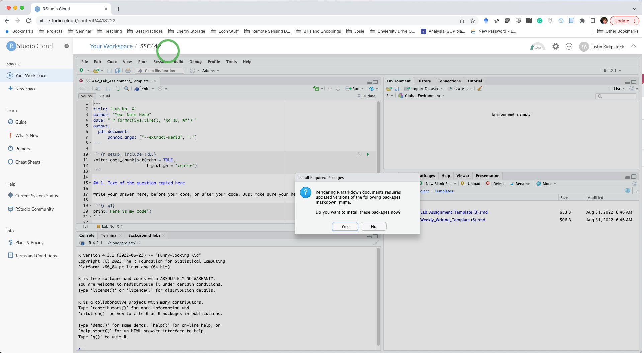The image size is (644, 353).
Task: Open the Weekly_Writing_Template (6).rmd file
Action: click(453, 220)
